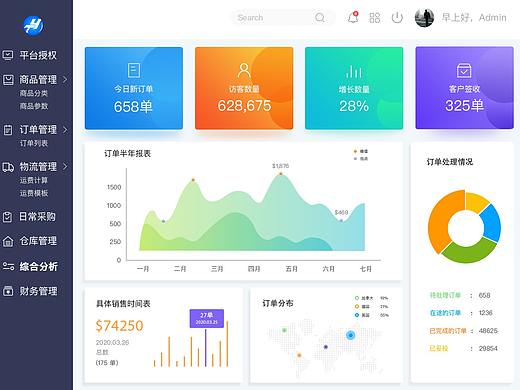Click the $1,876 peak data point
This screenshot has height=390, width=520.
click(x=280, y=174)
